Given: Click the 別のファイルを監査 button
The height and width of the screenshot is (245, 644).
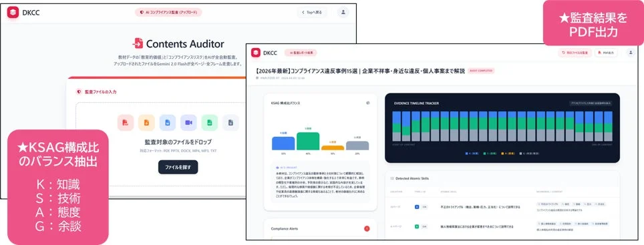Looking at the screenshot, I should coord(575,53).
